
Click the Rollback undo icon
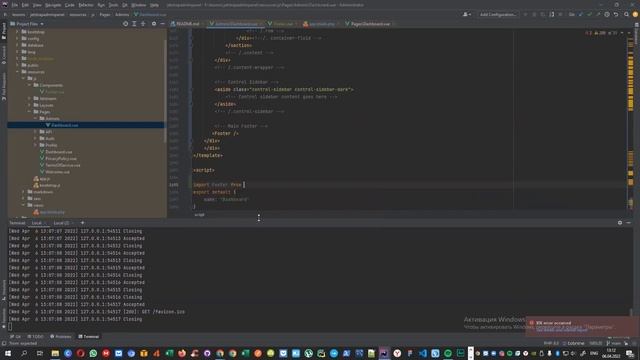tap(616, 14)
